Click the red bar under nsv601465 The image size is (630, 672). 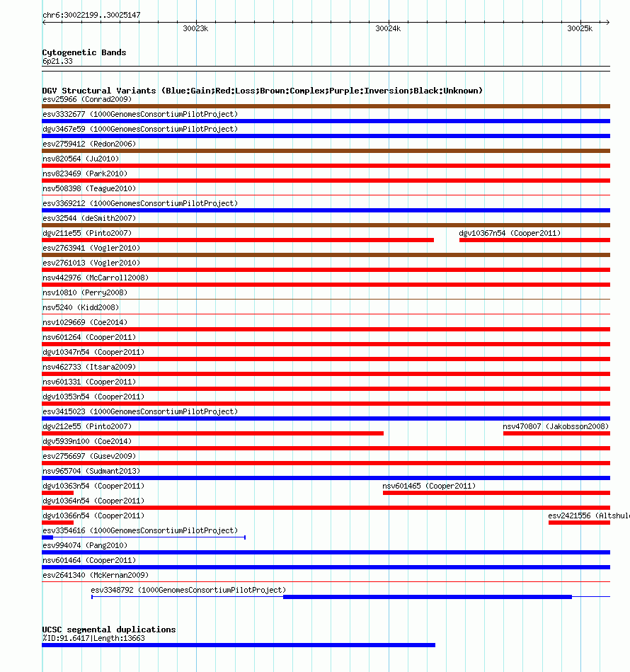click(x=496, y=493)
